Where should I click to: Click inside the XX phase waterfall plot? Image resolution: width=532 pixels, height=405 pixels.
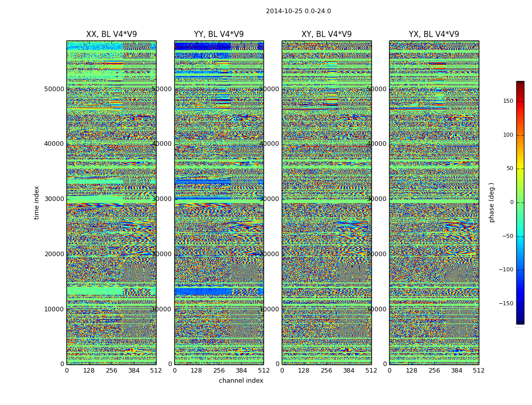click(x=111, y=202)
